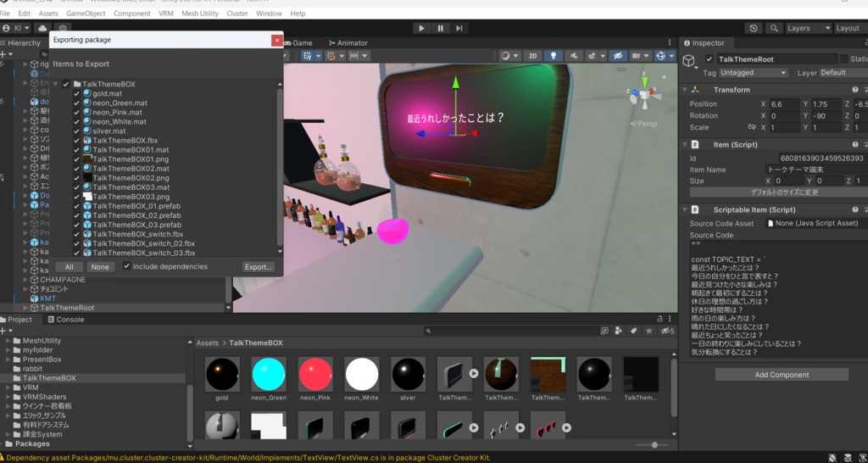
Task: Click the orientation gizmo in Scene view
Action: [644, 94]
